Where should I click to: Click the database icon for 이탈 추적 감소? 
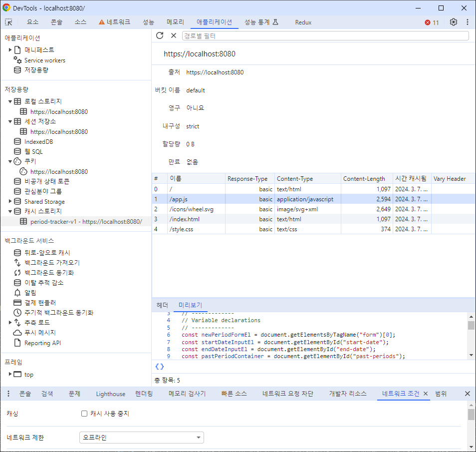coord(17,283)
